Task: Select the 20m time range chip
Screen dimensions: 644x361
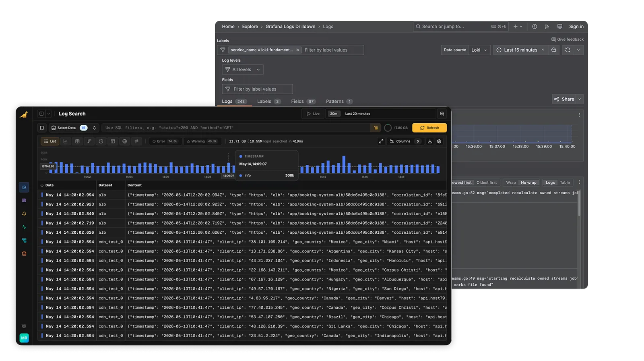Action: tap(334, 114)
